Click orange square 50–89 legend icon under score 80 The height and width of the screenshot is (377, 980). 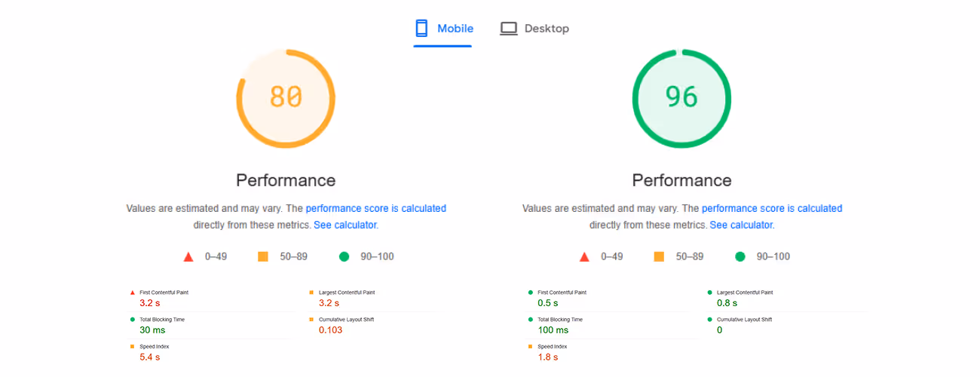point(263,256)
